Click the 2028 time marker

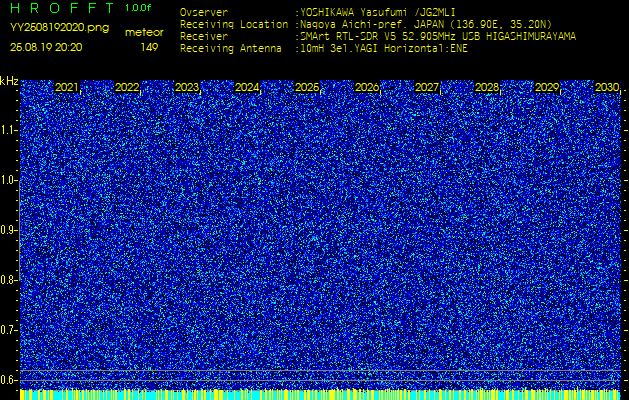click(487, 87)
